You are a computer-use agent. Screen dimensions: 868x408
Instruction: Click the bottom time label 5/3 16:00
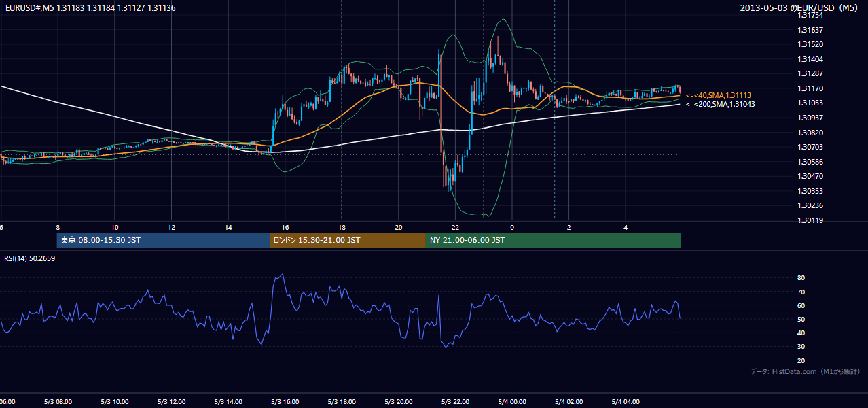pyautogui.click(x=285, y=402)
